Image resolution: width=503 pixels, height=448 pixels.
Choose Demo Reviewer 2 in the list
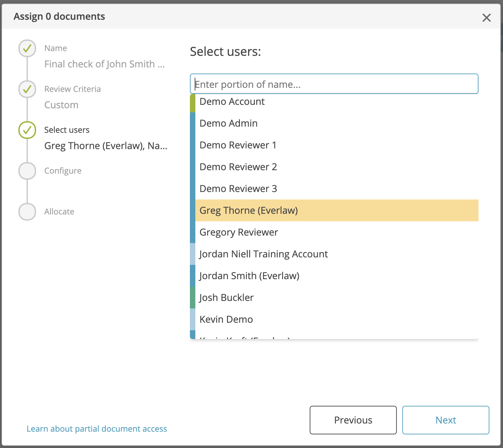[334, 167]
